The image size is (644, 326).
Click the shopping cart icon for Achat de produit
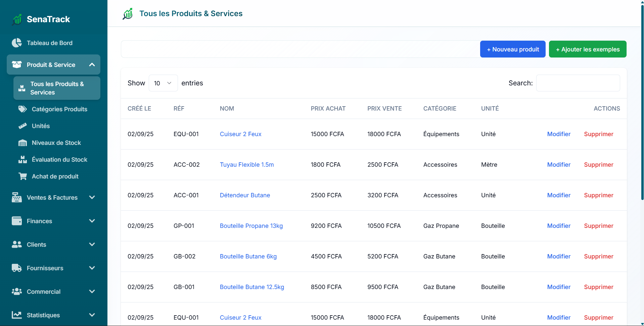coord(22,176)
